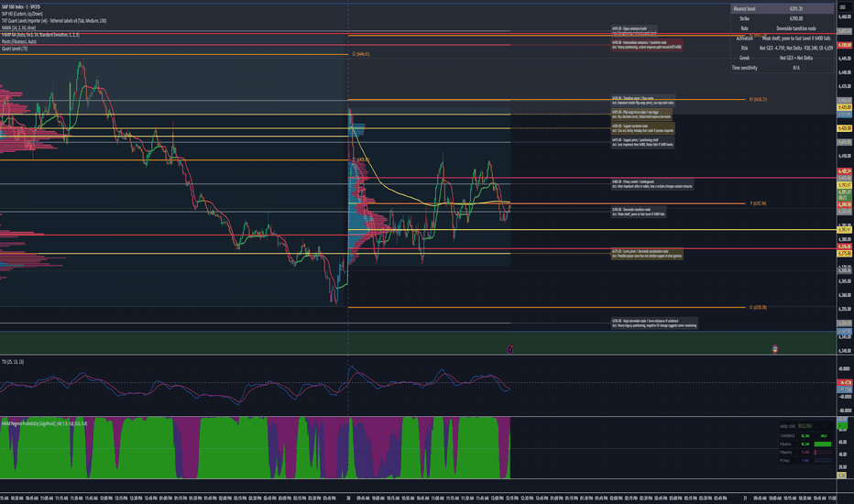Click the BULLISH model state cell

(805, 425)
